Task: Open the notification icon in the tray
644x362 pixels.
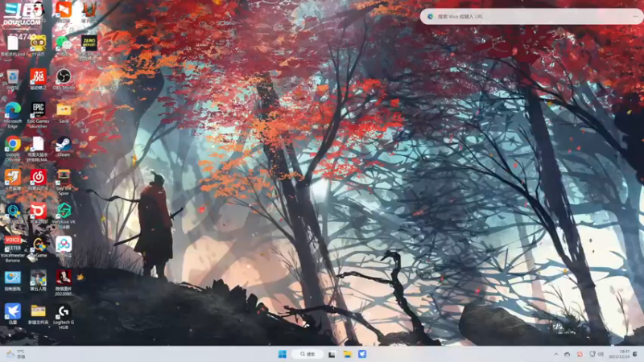Action: (x=636, y=354)
